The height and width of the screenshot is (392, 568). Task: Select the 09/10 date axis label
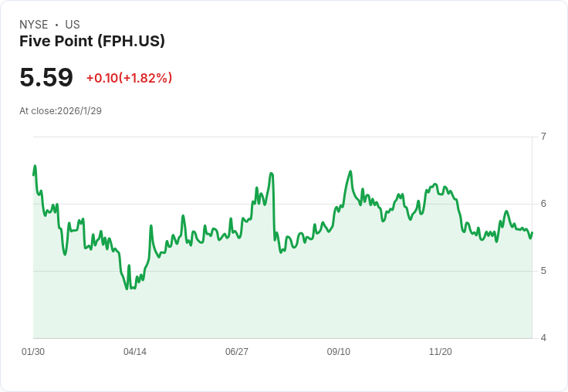[339, 352]
